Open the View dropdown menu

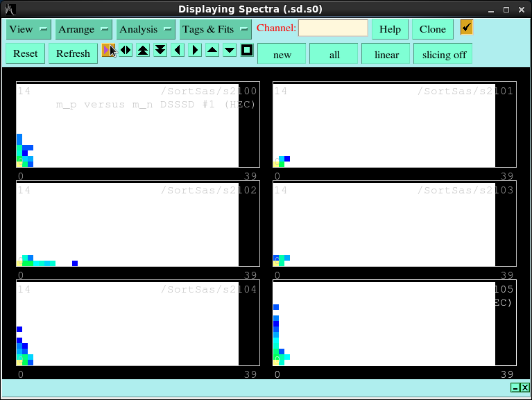[x=28, y=29]
